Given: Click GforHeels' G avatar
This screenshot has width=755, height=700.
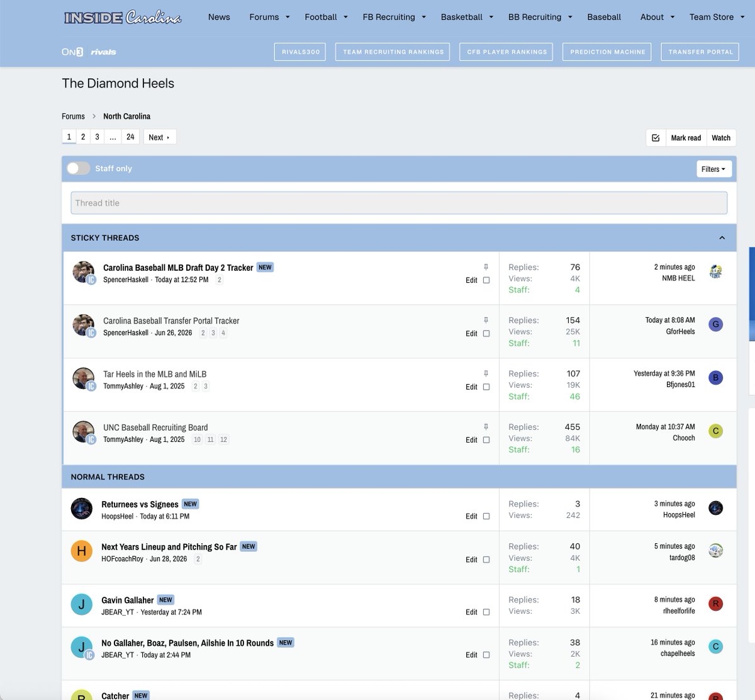Looking at the screenshot, I should (x=715, y=324).
